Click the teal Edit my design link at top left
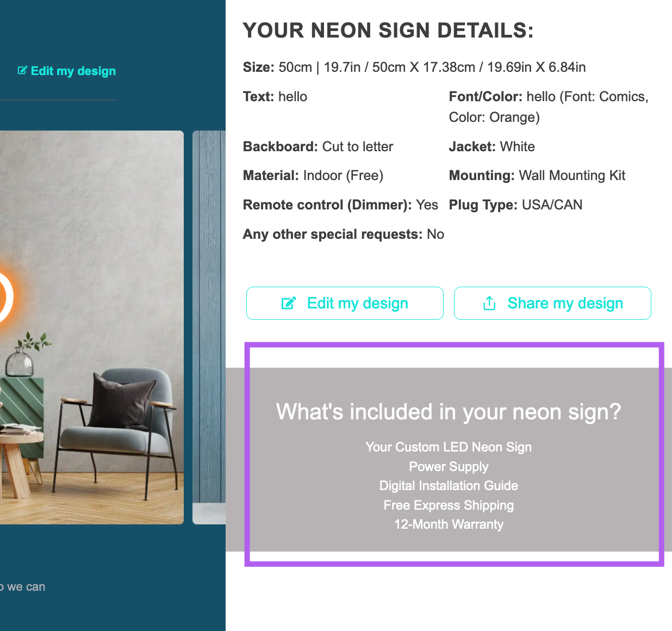The width and height of the screenshot is (672, 631). tap(73, 71)
